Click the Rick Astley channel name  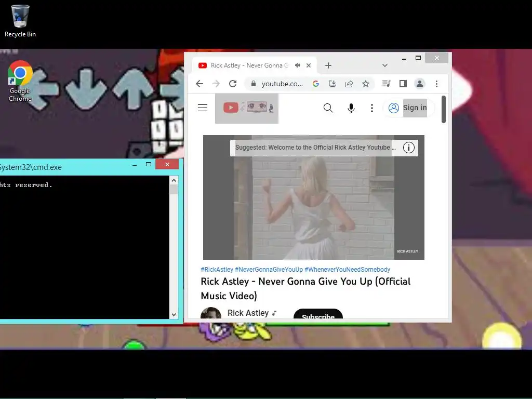coord(248,313)
